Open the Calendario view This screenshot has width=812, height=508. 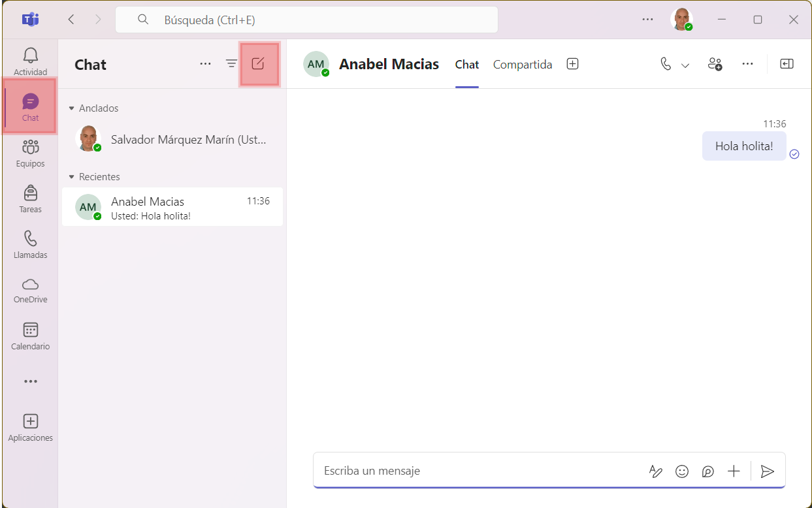click(30, 336)
